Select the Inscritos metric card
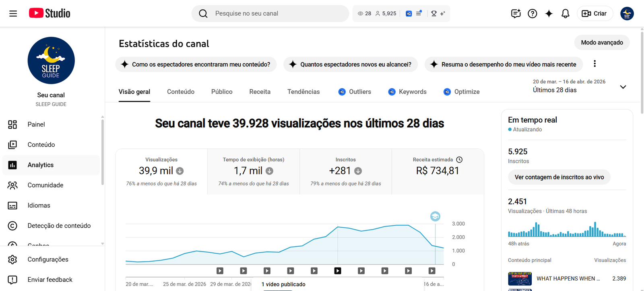Viewport: 644px width, 291px height. tap(346, 172)
